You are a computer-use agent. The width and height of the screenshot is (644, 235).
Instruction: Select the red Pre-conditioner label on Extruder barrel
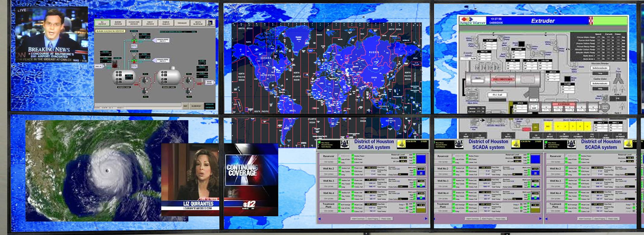pyautogui.click(x=503, y=80)
